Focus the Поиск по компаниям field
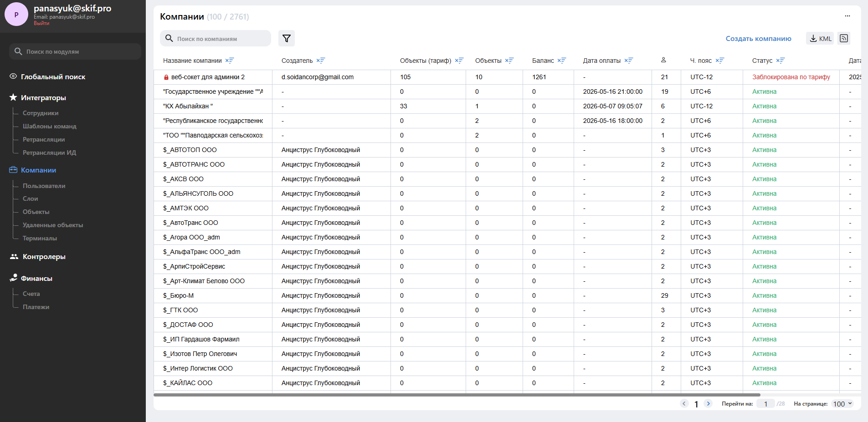This screenshot has width=868, height=422. click(x=216, y=39)
